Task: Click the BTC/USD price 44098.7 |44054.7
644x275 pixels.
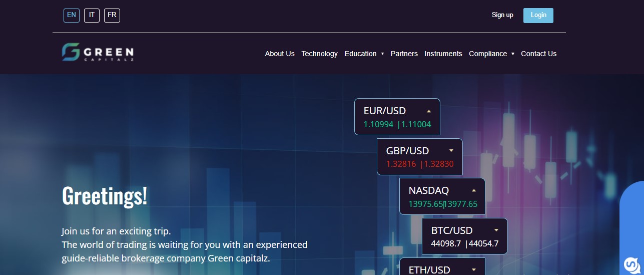Action: [x=465, y=244]
